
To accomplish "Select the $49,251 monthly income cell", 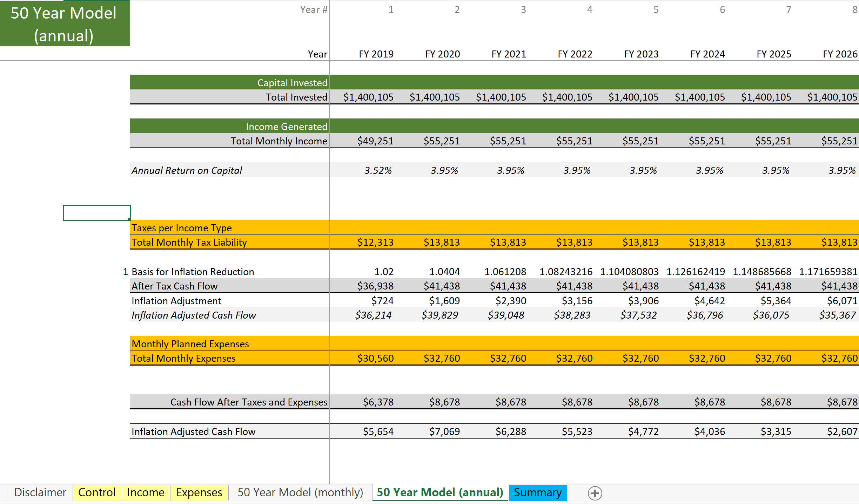I will coord(375,141).
